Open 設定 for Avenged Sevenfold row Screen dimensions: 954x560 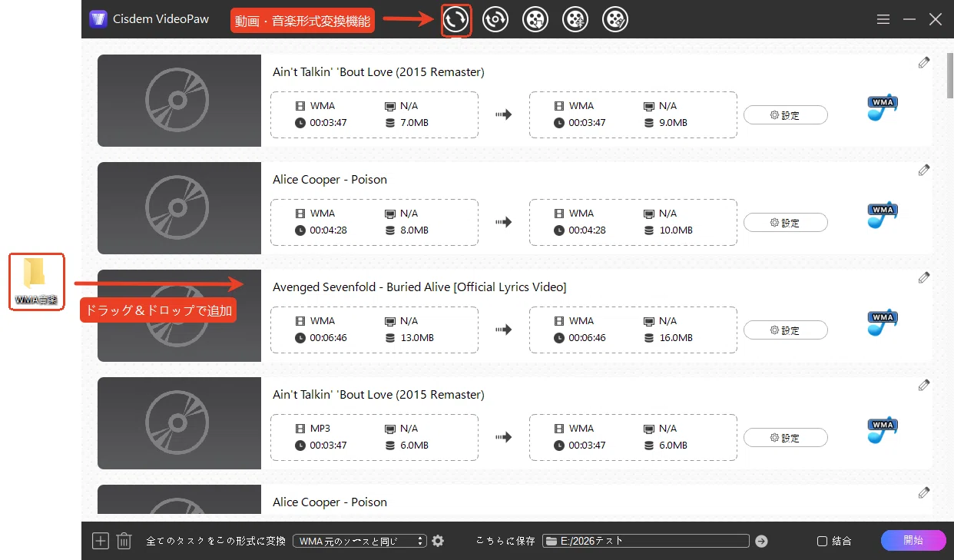click(x=785, y=330)
